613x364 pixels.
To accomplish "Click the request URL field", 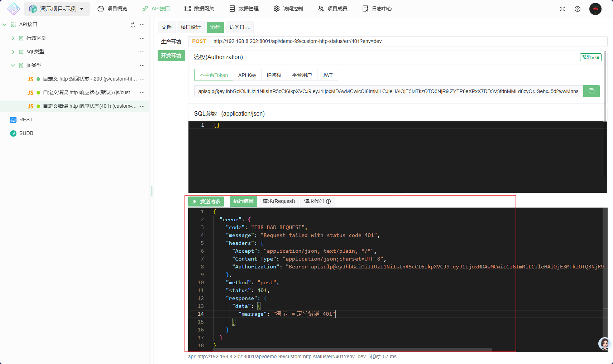I will coord(408,41).
